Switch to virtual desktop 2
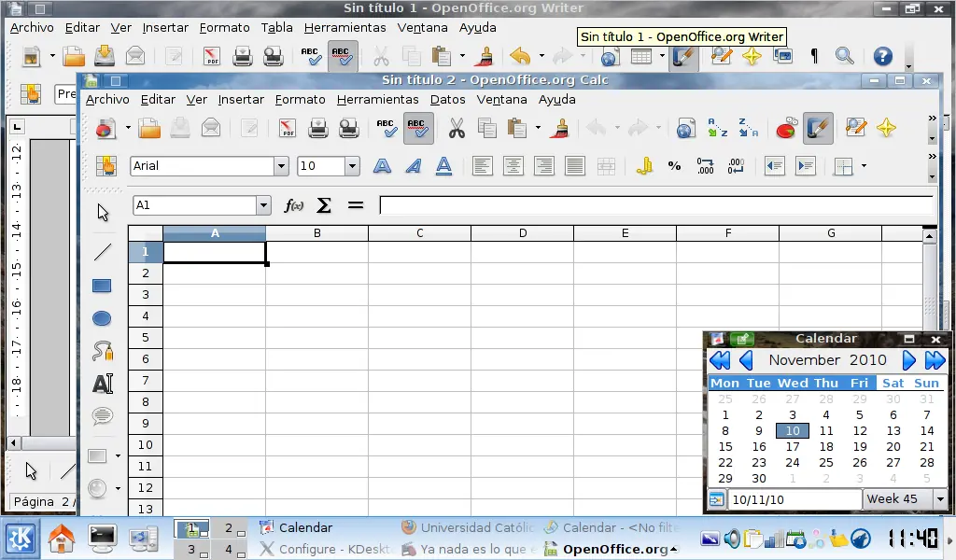956x560 pixels. pyautogui.click(x=230, y=527)
